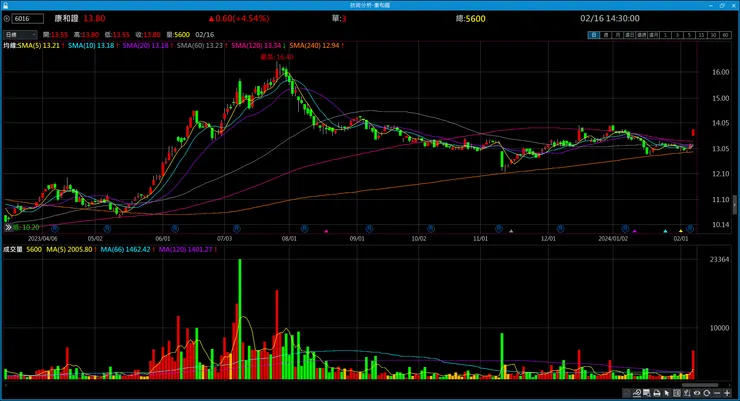Choose the 1 minute interval button
Screen dimensions: 740x401
665,35
